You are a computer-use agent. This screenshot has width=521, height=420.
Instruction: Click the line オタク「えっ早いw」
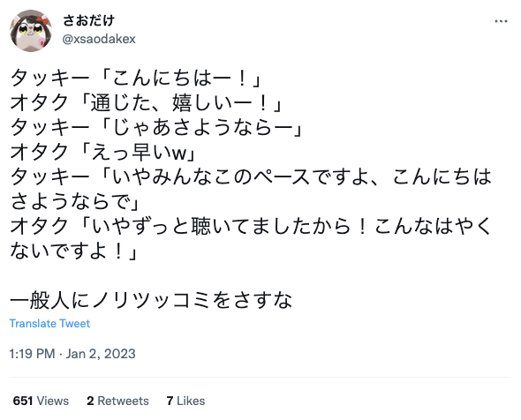point(103,153)
